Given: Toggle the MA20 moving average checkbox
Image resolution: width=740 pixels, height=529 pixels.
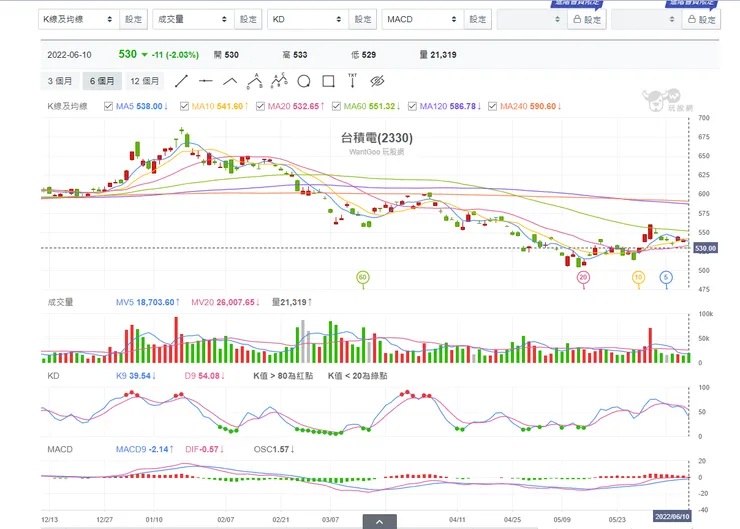Looking at the screenshot, I should [260, 106].
